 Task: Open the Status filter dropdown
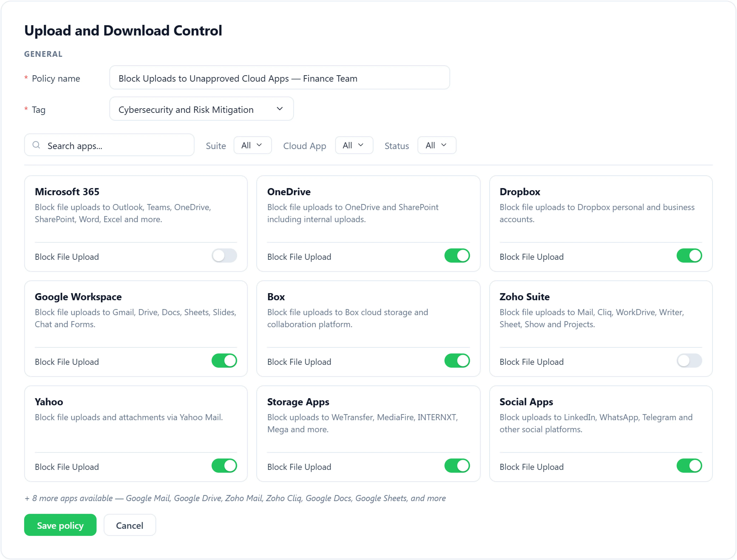[436, 145]
